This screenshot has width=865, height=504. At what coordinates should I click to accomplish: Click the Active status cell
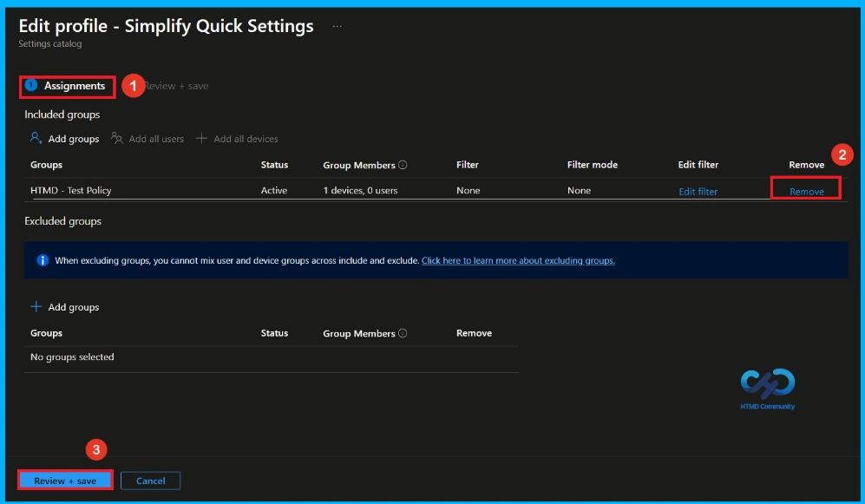(x=274, y=190)
